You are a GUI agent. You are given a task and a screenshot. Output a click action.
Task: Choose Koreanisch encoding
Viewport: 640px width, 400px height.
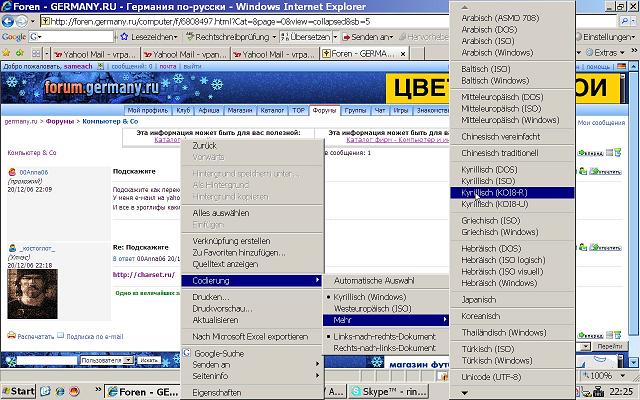pos(512,316)
